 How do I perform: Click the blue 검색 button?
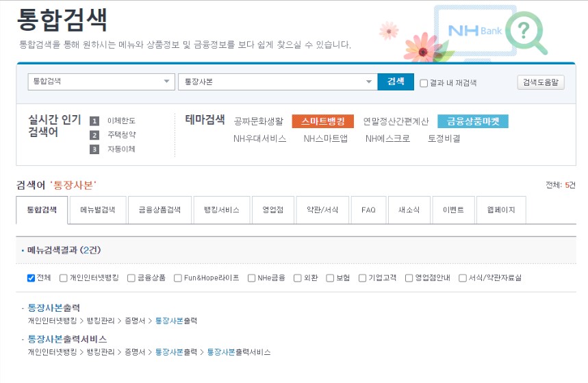(396, 82)
